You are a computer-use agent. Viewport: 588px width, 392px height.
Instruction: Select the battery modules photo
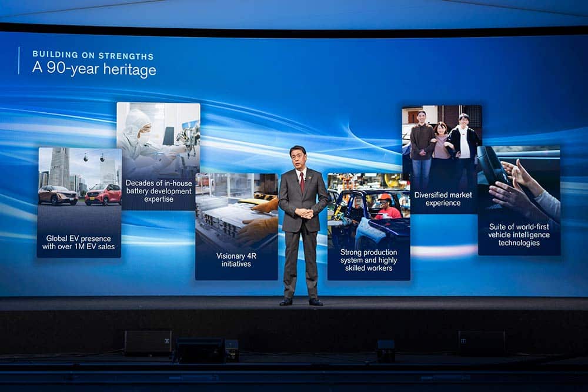pyautogui.click(x=236, y=206)
